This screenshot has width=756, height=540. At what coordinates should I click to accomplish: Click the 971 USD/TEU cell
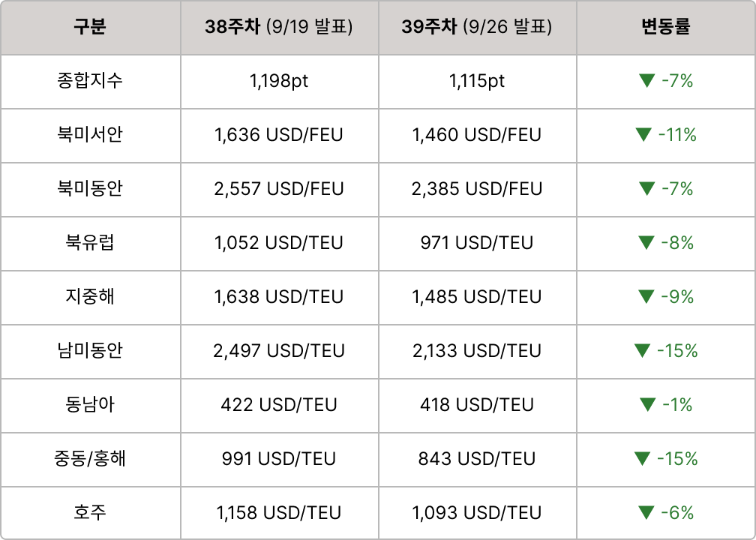(x=477, y=243)
